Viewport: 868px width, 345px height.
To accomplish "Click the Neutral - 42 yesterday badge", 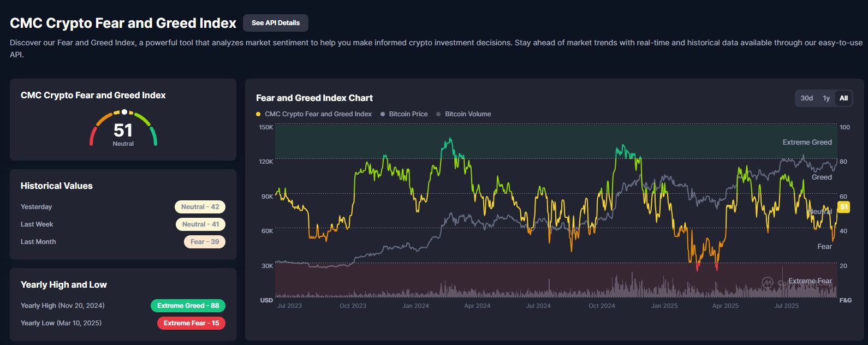I will tap(200, 207).
